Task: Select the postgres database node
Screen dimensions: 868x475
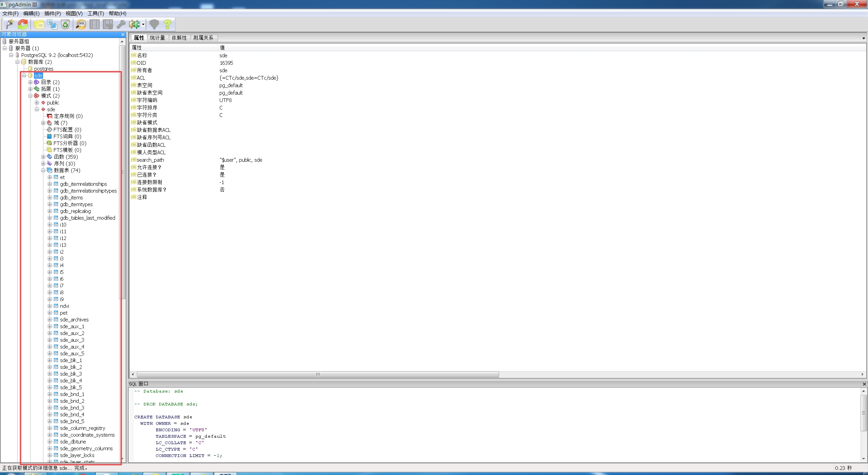Action: tap(43, 68)
